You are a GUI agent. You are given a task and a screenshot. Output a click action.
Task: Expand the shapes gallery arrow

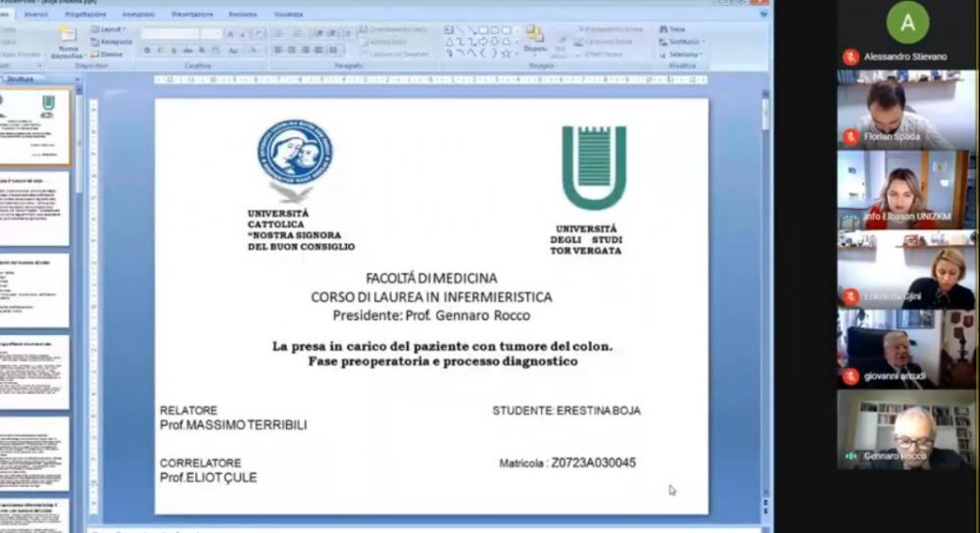pos(516,54)
